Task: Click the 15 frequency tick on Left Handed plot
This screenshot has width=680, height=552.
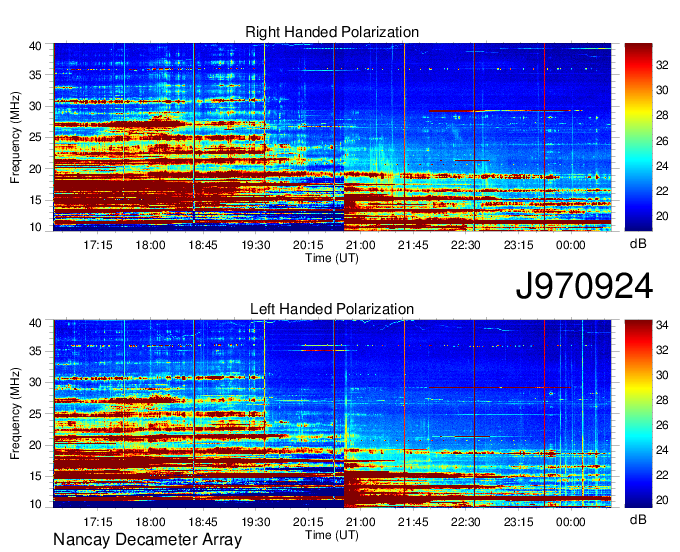Action: tap(35, 476)
